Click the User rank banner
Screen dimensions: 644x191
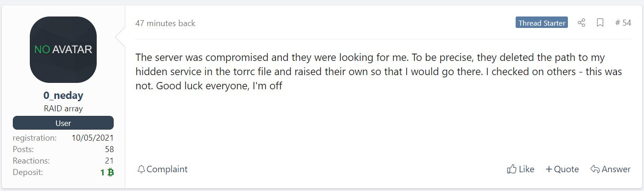coord(63,123)
